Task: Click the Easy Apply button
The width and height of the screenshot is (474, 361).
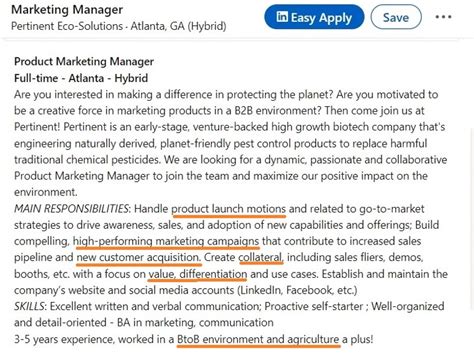Action: pyautogui.click(x=314, y=17)
